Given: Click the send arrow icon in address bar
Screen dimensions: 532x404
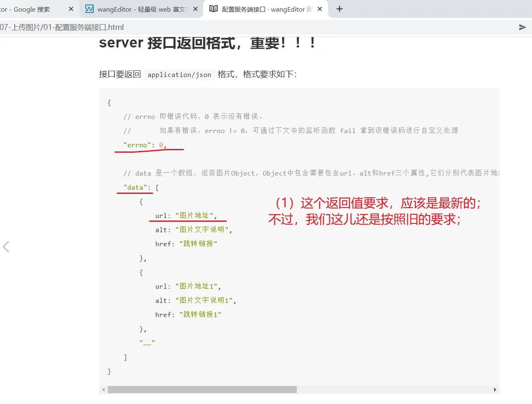Looking at the screenshot, I should pyautogui.click(x=522, y=27).
